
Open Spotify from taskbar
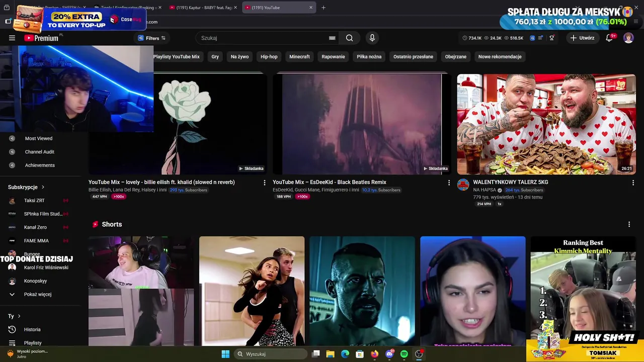pyautogui.click(x=404, y=354)
